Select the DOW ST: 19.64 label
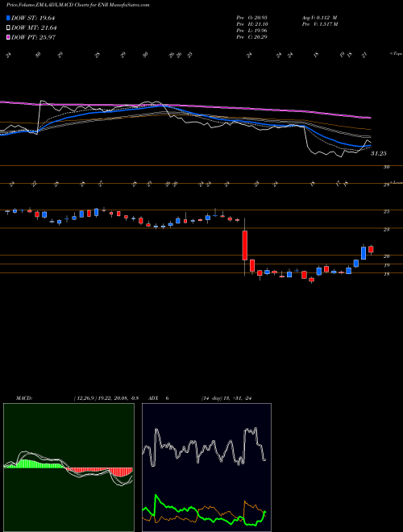The width and height of the screenshot is (403, 532). 33,18
